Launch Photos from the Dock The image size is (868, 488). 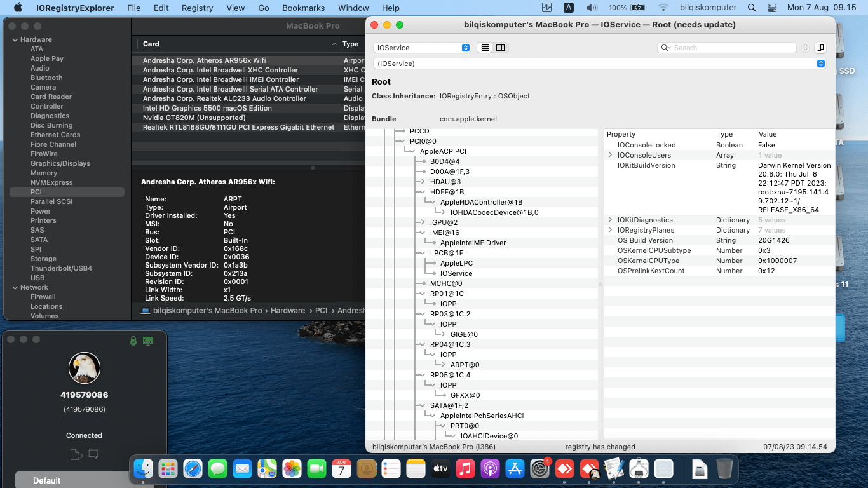tap(292, 470)
